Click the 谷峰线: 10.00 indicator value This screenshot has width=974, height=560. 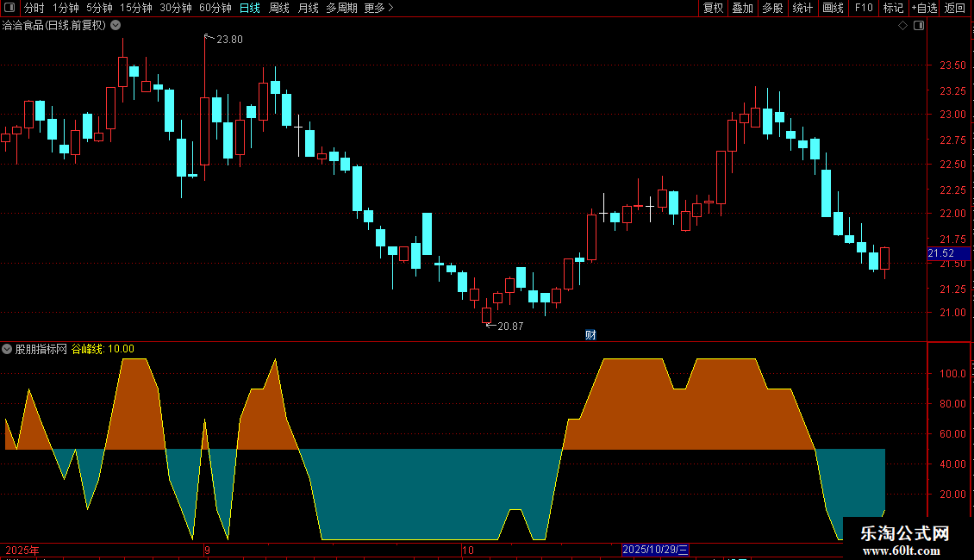tap(103, 349)
